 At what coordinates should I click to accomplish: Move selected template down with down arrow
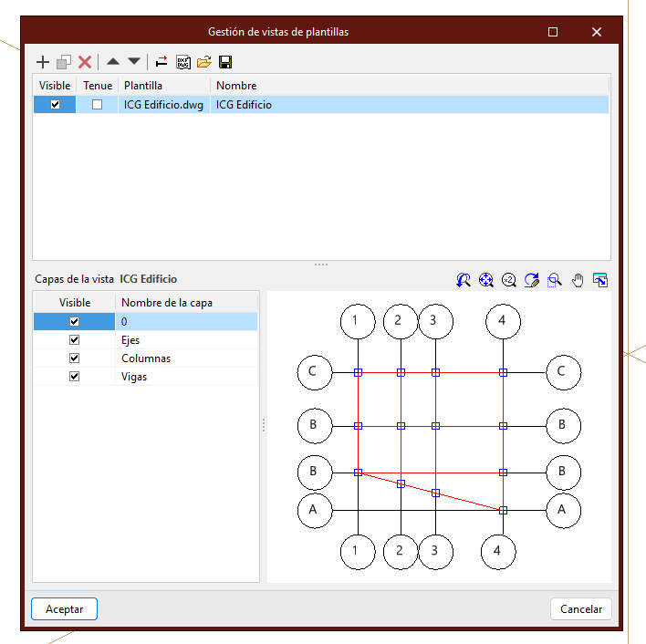[x=134, y=62]
